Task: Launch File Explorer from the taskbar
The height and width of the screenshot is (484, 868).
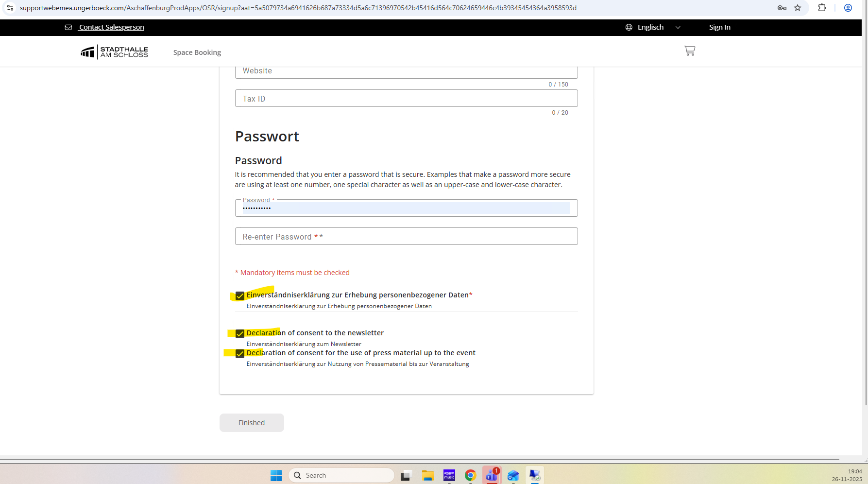Action: tap(427, 475)
